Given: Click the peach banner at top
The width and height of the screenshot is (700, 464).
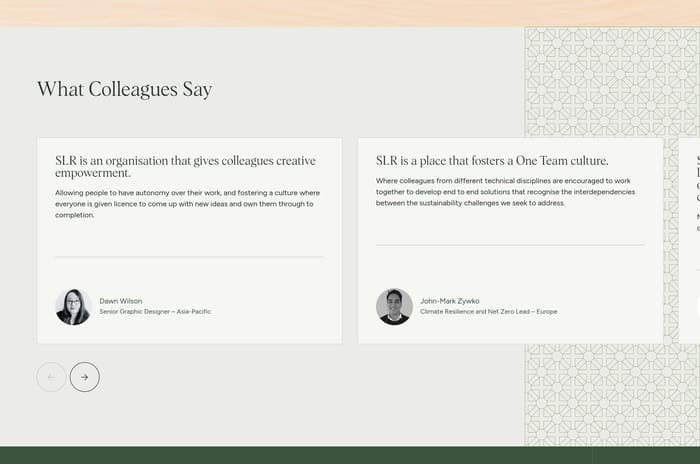Looking at the screenshot, I should pos(350,12).
